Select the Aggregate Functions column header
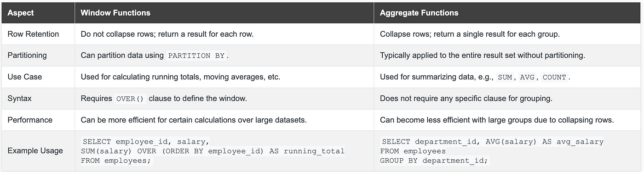The width and height of the screenshot is (644, 172). (x=419, y=13)
